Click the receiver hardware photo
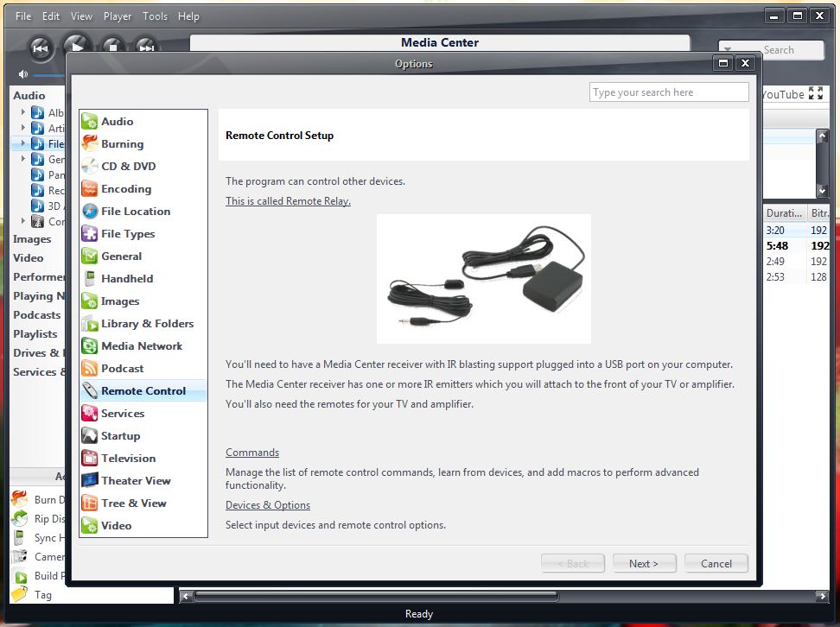 [x=484, y=279]
